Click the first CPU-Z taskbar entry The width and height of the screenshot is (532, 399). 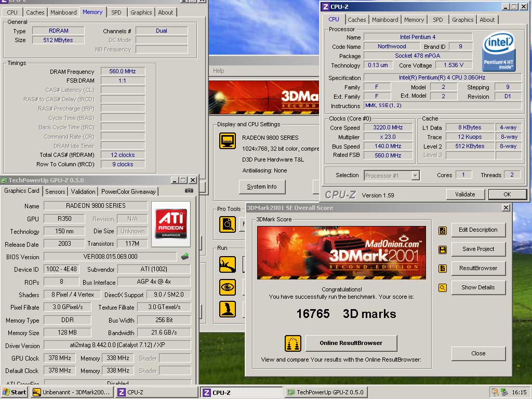(157, 392)
